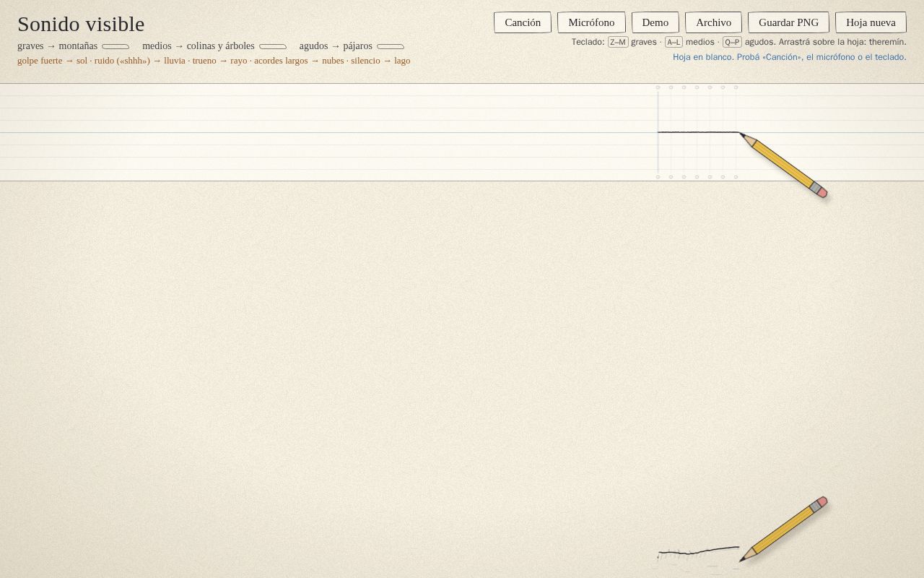Click the Canción button
The width and height of the screenshot is (924, 578).
[x=523, y=22]
